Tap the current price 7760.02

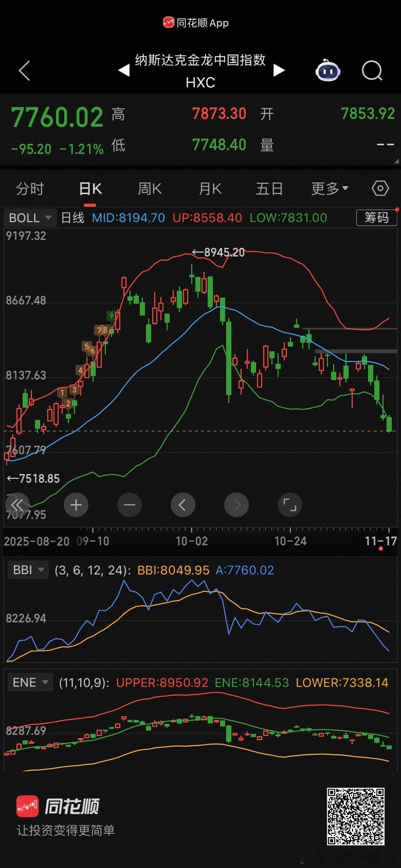click(x=57, y=117)
